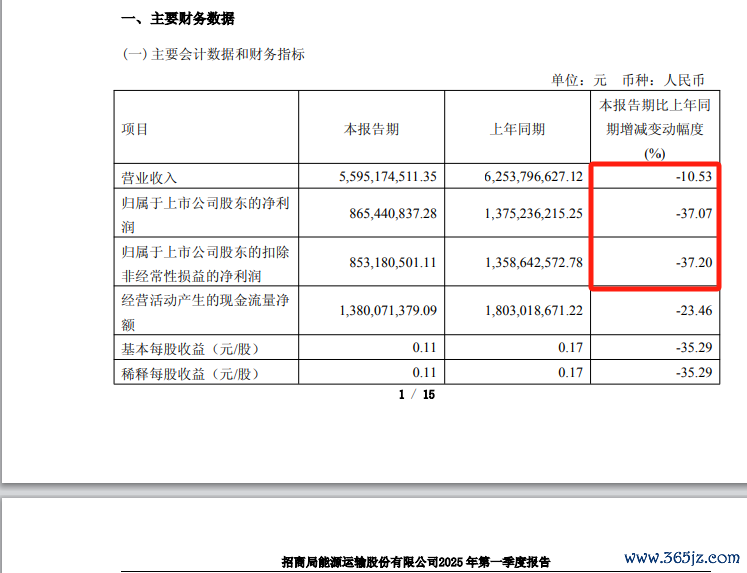
Task: Click the subheading (一)主要会计数据和财务指标
Action: pyautogui.click(x=213, y=54)
